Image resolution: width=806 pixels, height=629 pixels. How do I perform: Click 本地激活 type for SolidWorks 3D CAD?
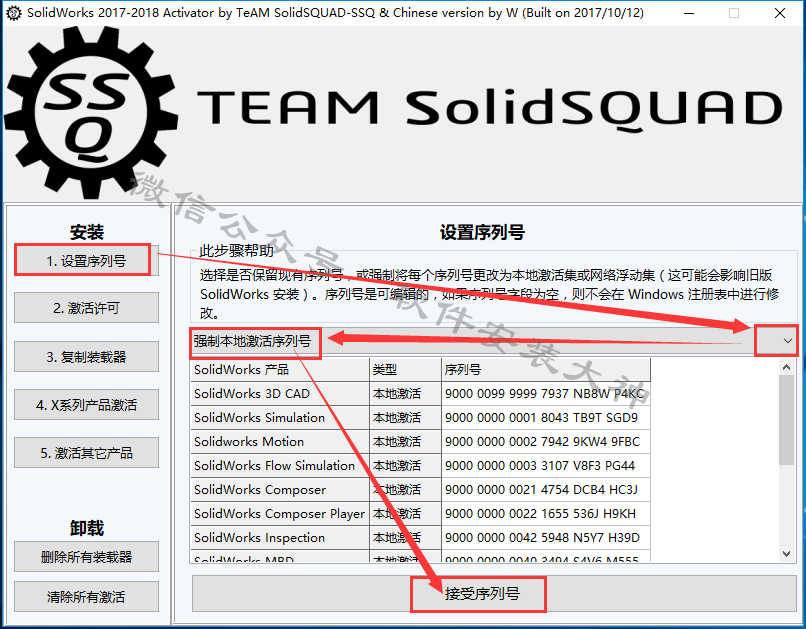(x=406, y=394)
